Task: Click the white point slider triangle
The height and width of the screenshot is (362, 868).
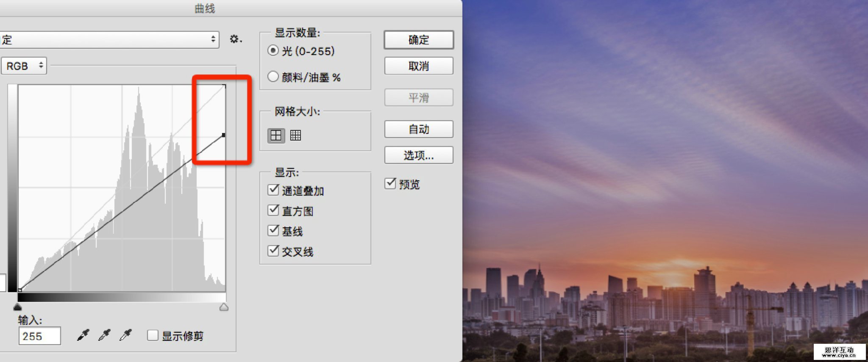Action: coord(224,307)
